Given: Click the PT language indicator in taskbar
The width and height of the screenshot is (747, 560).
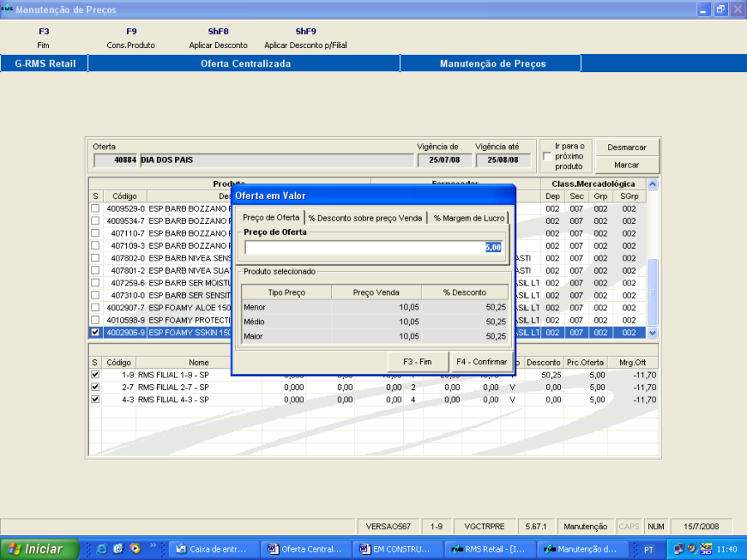Looking at the screenshot, I should (x=648, y=549).
